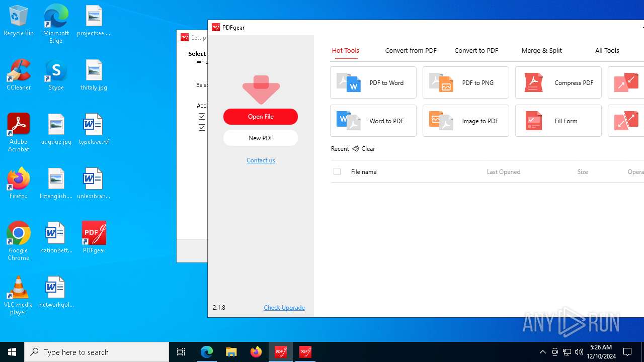The image size is (644, 362).
Task: Select the nationbett... Word document on desktop
Action: click(x=56, y=238)
